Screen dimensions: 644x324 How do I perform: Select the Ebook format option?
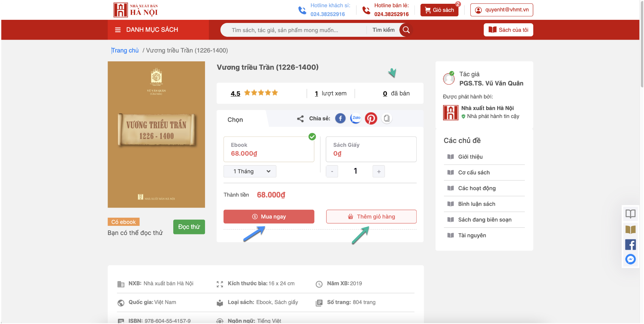[269, 149]
